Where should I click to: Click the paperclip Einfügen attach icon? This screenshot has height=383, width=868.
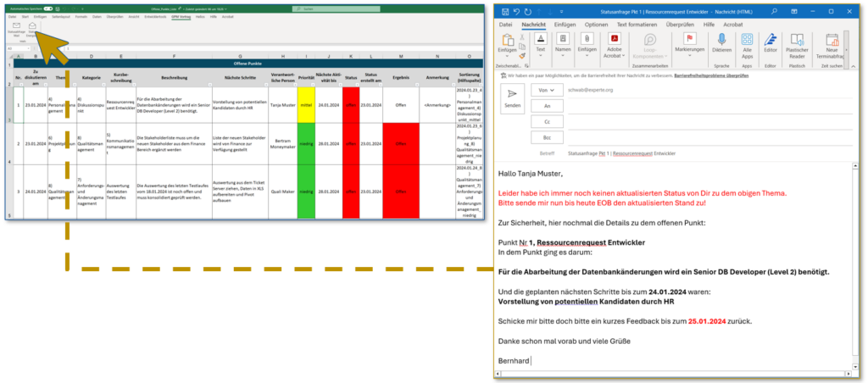(587, 39)
